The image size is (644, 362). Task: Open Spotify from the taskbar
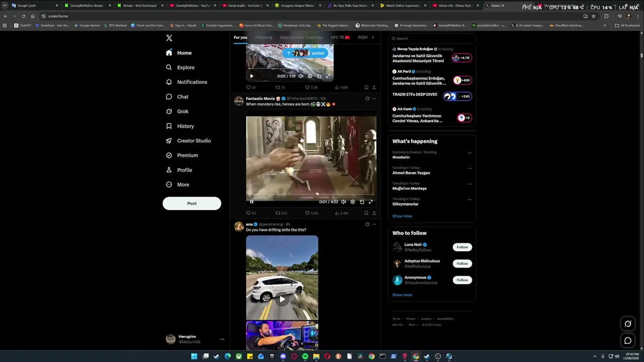tap(305, 356)
